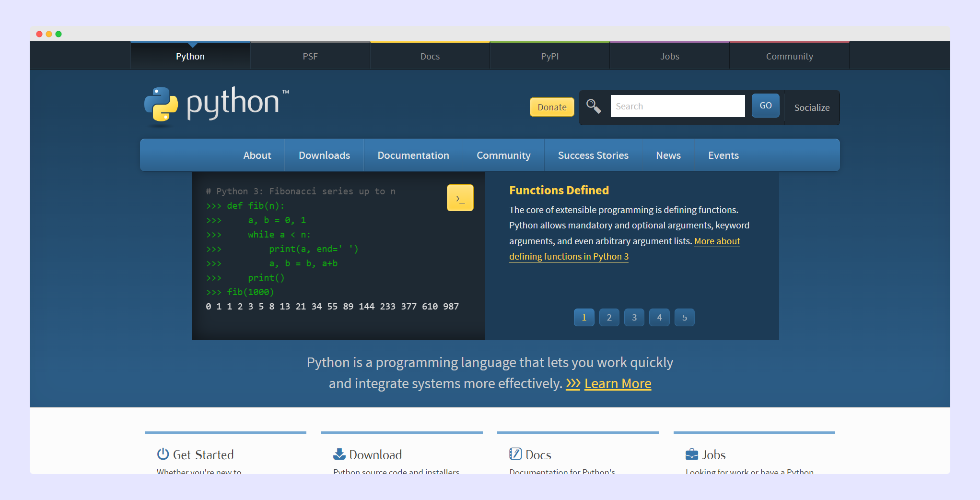
Task: Click into the Search text field
Action: pos(677,106)
